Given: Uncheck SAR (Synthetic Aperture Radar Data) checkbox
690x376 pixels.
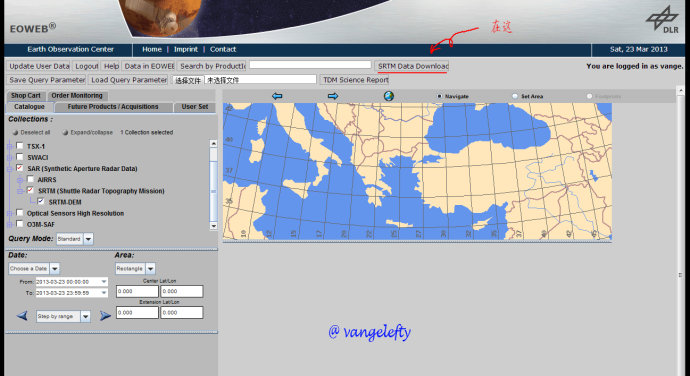Looking at the screenshot, I should point(20,168).
